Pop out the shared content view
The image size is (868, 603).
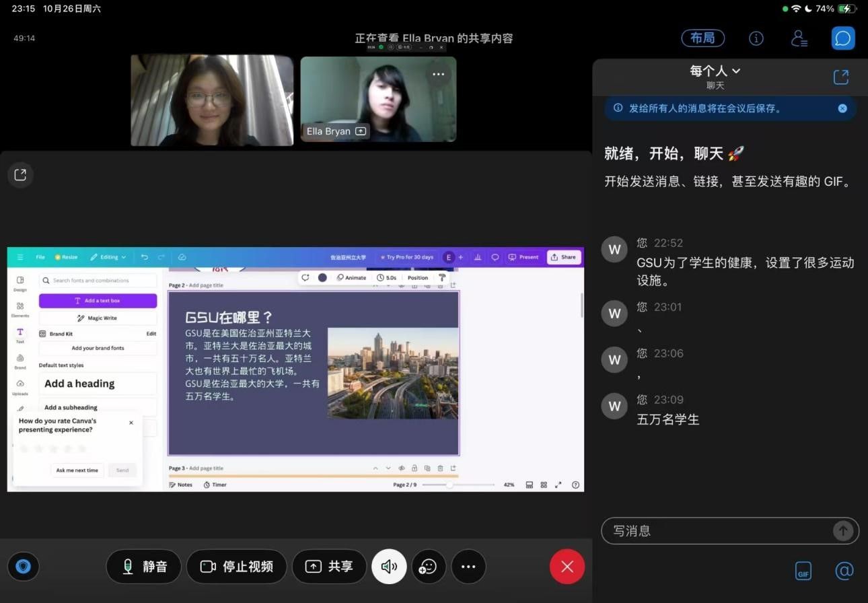pyautogui.click(x=20, y=175)
